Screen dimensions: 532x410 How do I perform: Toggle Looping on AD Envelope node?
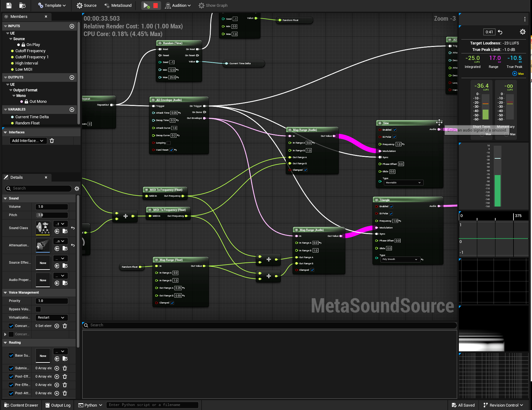coord(169,143)
